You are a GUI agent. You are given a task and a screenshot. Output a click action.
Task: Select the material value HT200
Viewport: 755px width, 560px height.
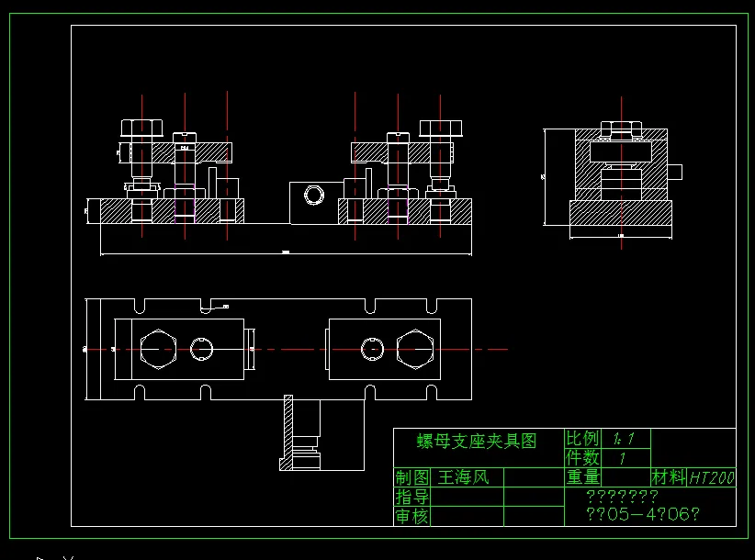[712, 477]
